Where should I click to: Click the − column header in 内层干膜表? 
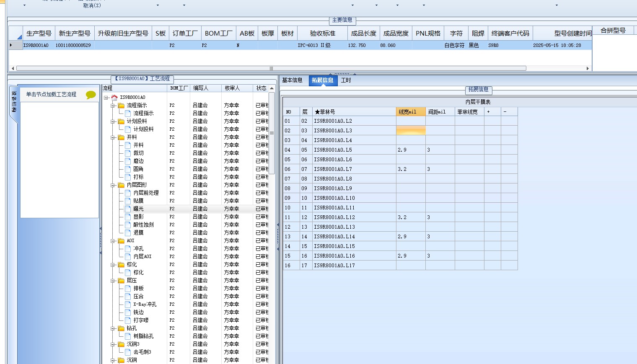pyautogui.click(x=509, y=112)
